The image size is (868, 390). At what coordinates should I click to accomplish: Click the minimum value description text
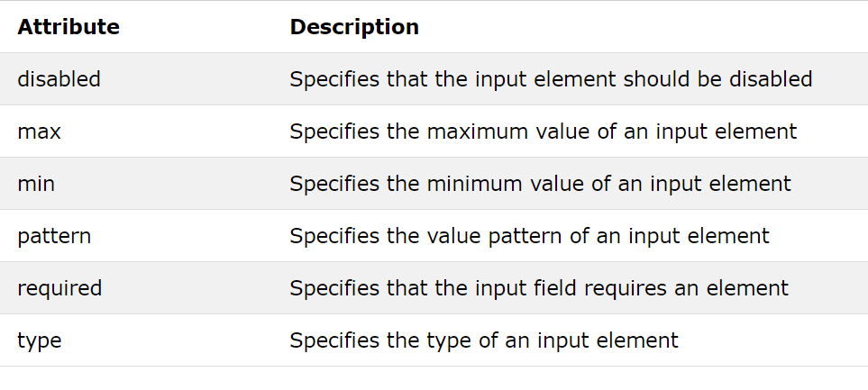[540, 184]
